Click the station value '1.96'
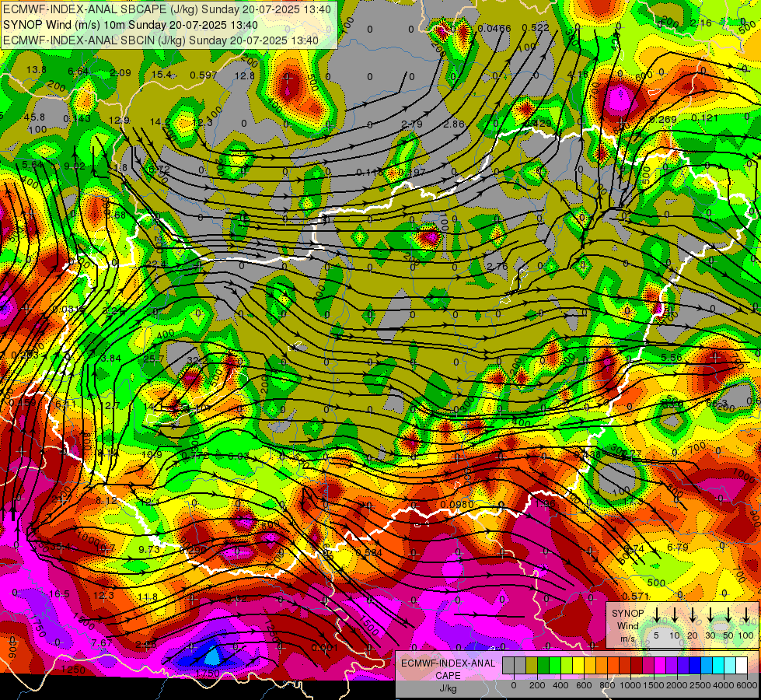 pos(545,504)
